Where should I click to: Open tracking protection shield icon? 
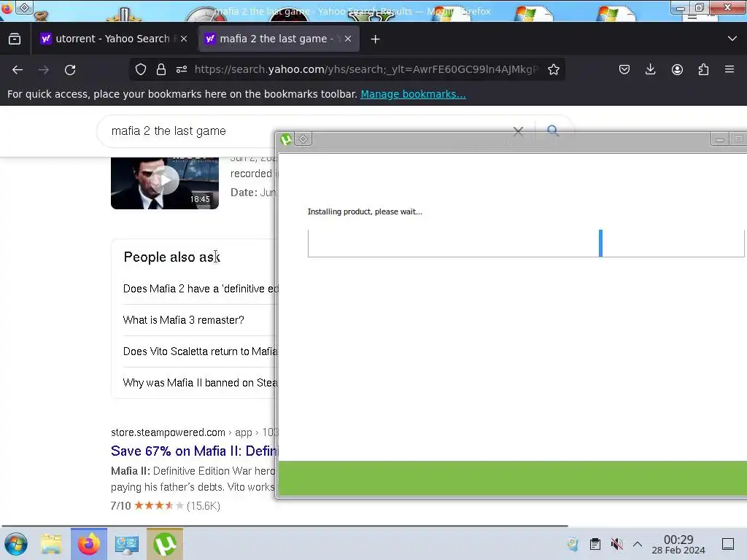[141, 69]
